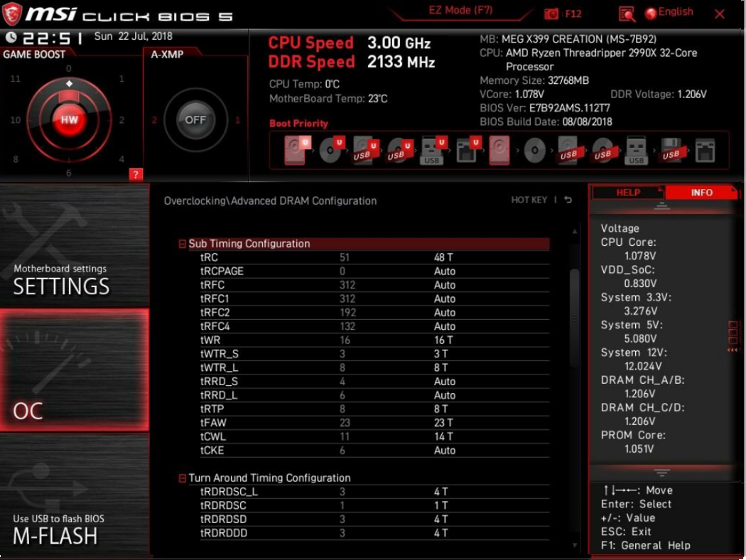746x560 pixels.
Task: Click the Game Boost dial position 2
Action: (x=121, y=120)
